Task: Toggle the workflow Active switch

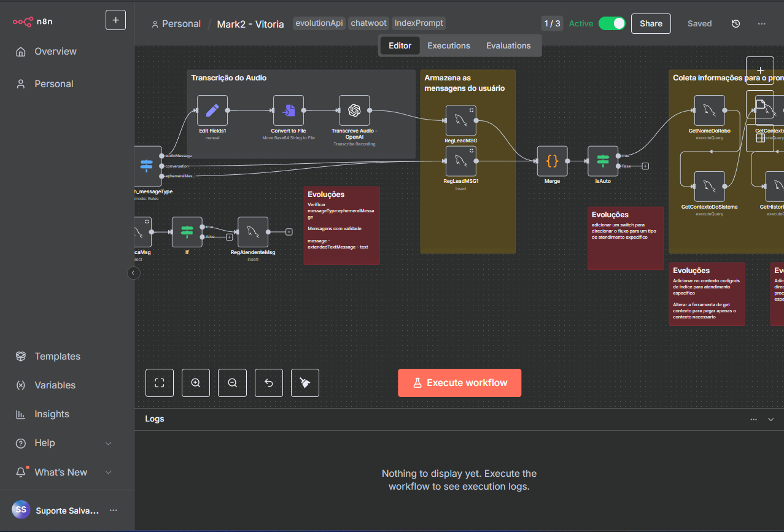Action: click(x=611, y=24)
